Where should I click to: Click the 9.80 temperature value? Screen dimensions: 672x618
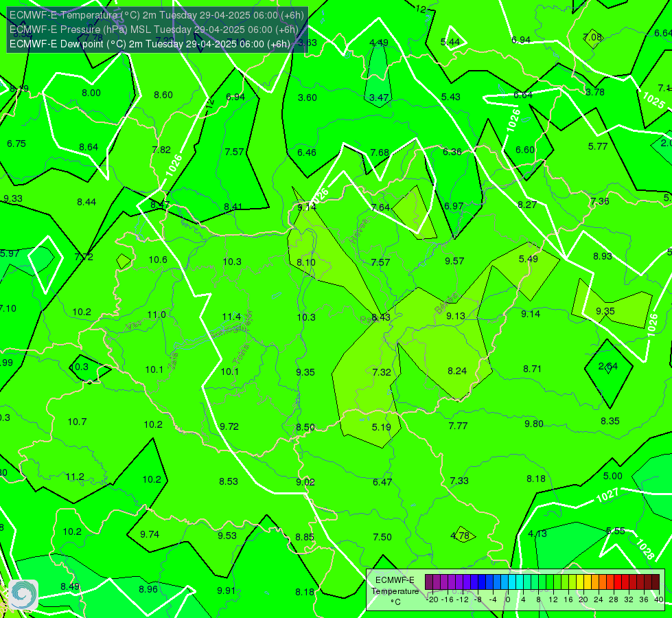coord(534,424)
